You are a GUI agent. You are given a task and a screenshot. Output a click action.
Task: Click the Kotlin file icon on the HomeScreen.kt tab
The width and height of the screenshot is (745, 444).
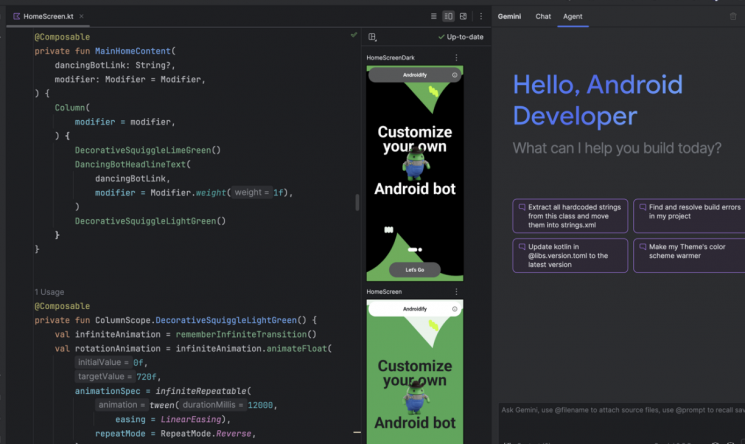coord(17,16)
